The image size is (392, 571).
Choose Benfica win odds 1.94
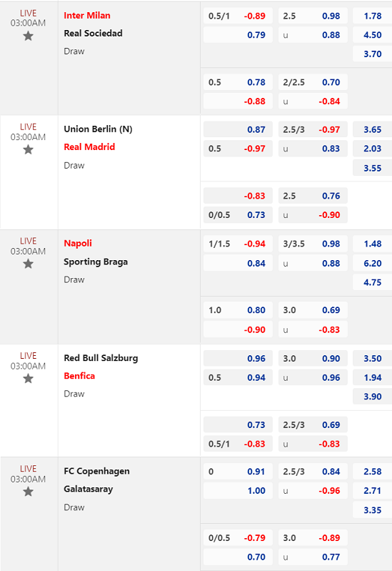pos(372,377)
